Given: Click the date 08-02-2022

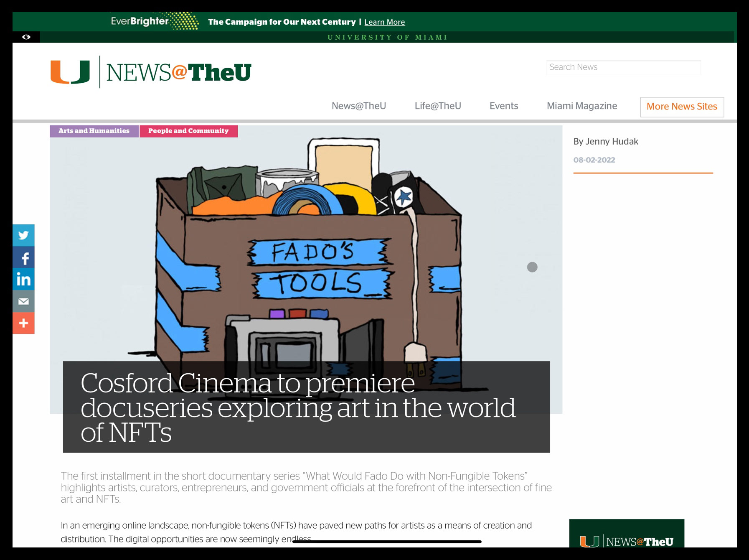Looking at the screenshot, I should [594, 160].
